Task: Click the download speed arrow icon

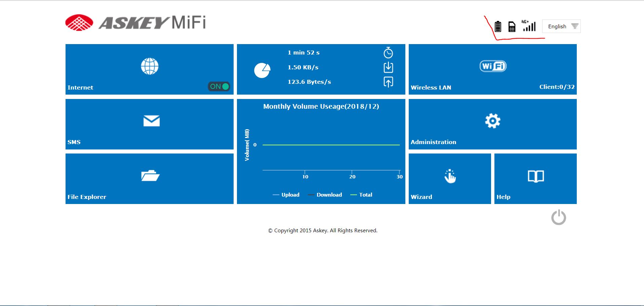Action: [x=388, y=67]
